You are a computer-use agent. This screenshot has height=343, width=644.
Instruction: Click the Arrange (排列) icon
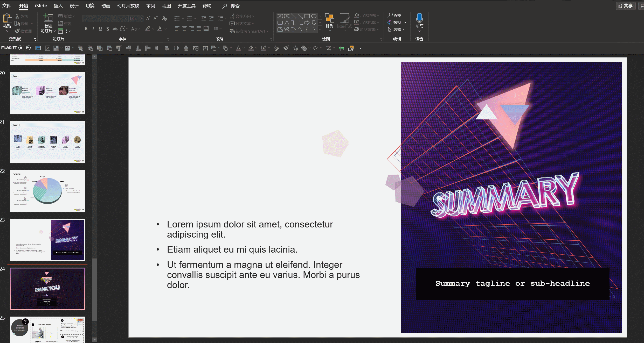(x=329, y=18)
